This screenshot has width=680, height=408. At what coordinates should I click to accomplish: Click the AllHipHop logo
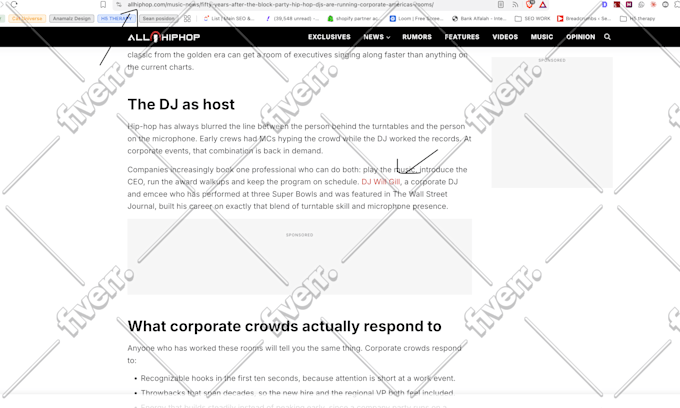tap(164, 37)
